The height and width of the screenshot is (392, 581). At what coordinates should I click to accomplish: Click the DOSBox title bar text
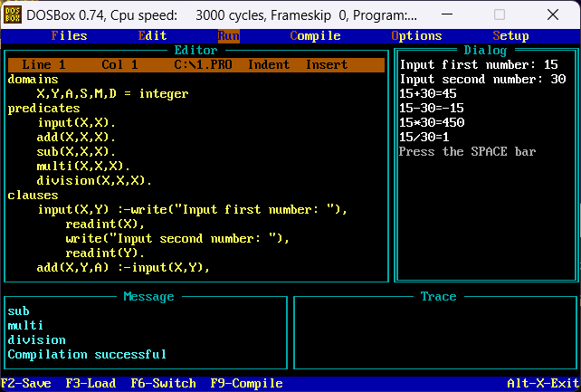[x=222, y=15]
